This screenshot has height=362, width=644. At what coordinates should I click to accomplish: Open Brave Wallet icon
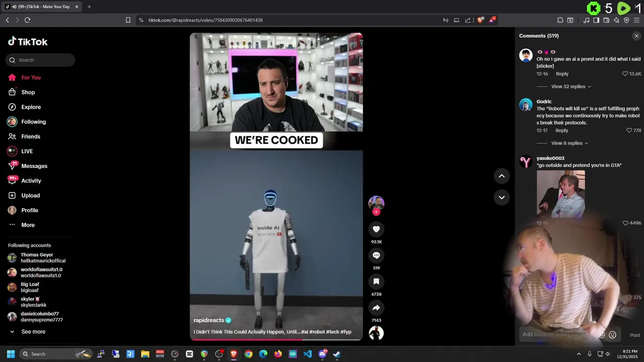click(606, 20)
